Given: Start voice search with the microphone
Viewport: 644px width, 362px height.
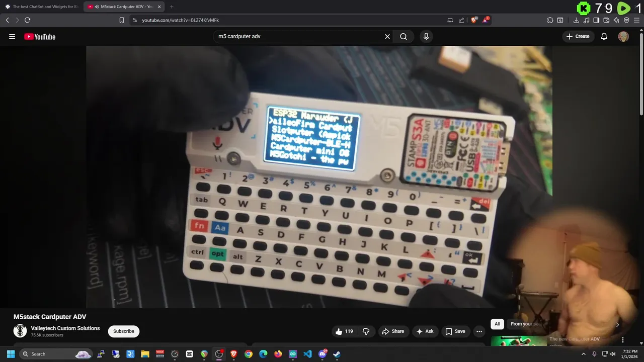Looking at the screenshot, I should pos(426,37).
